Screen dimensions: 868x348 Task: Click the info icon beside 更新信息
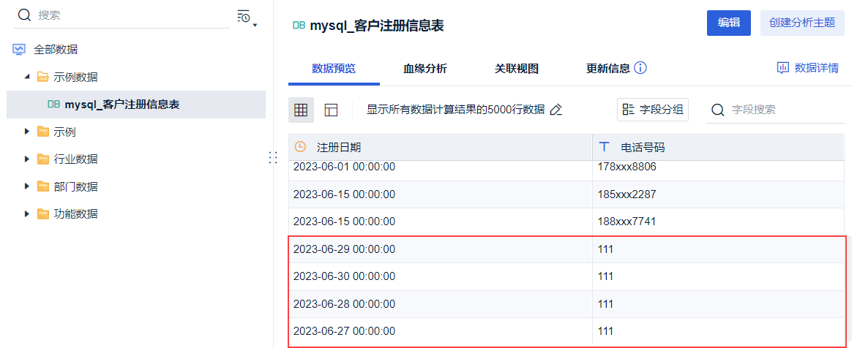coord(640,68)
